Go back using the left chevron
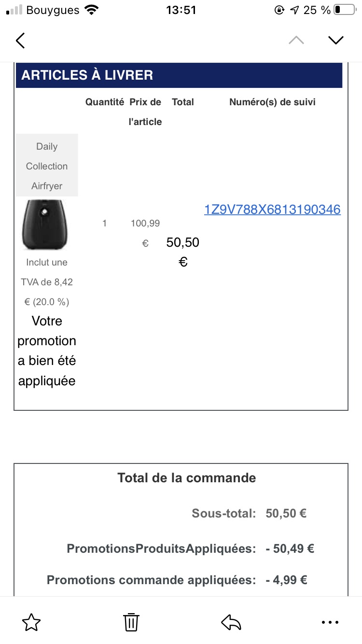This screenshot has height=644, width=362. [20, 40]
